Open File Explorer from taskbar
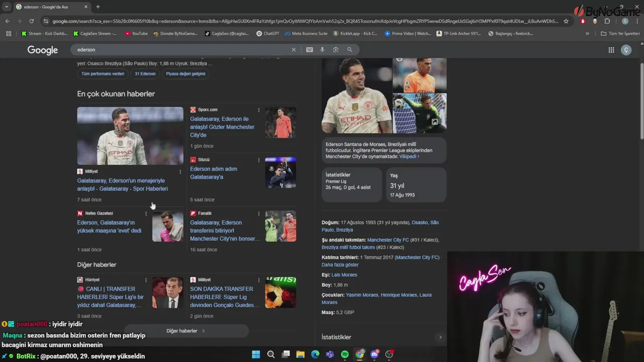This screenshot has width=644, height=362. click(x=300, y=354)
